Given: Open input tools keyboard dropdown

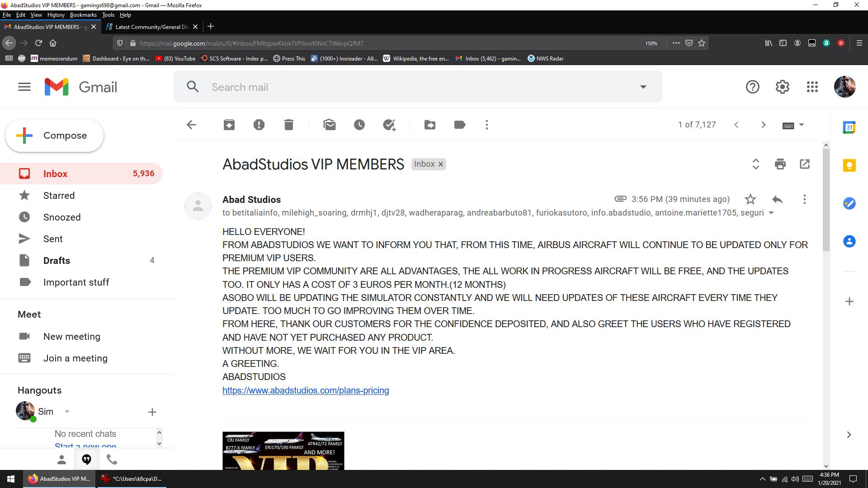Looking at the screenshot, I should [801, 125].
